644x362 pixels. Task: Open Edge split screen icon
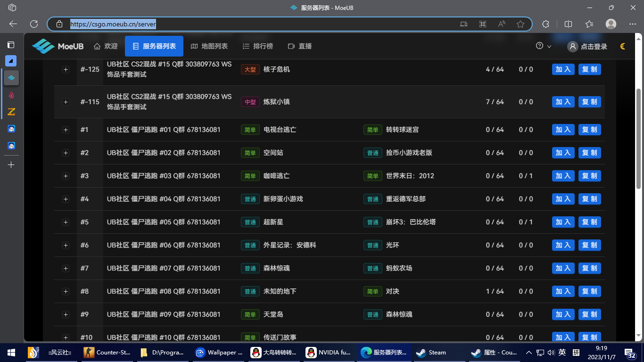point(568,24)
